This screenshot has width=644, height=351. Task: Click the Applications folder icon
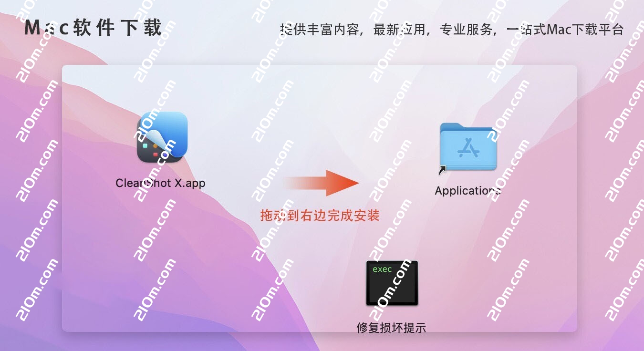(468, 146)
